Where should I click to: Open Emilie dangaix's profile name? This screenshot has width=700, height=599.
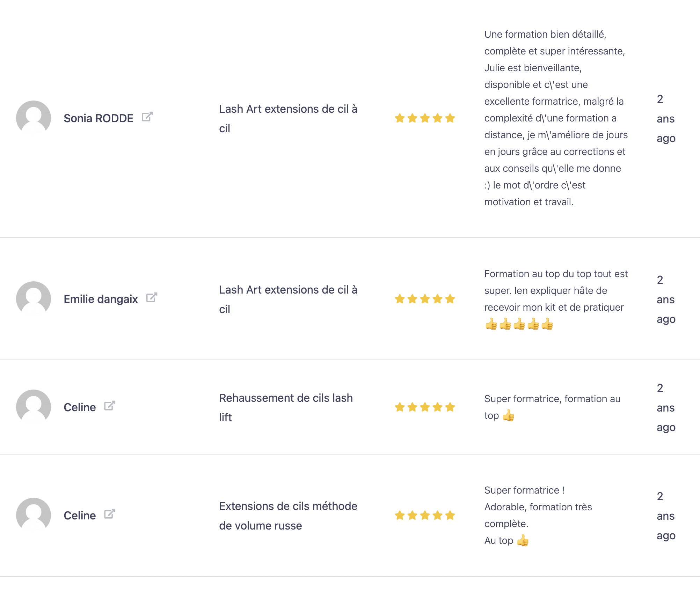(101, 299)
